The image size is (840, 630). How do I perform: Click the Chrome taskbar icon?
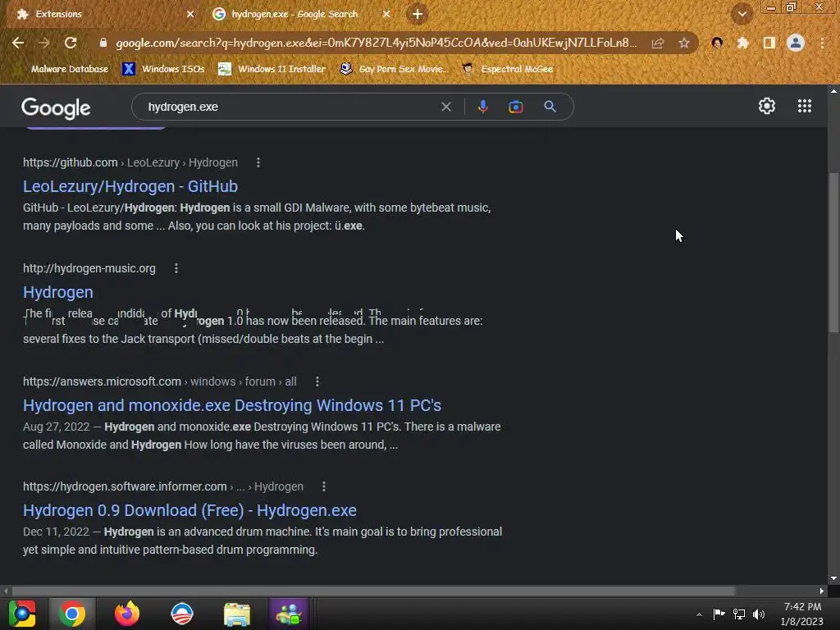(72, 614)
